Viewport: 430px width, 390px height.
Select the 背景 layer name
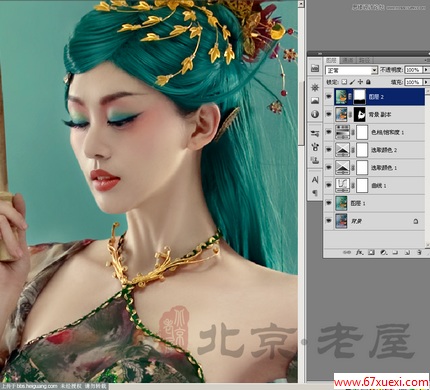356,221
